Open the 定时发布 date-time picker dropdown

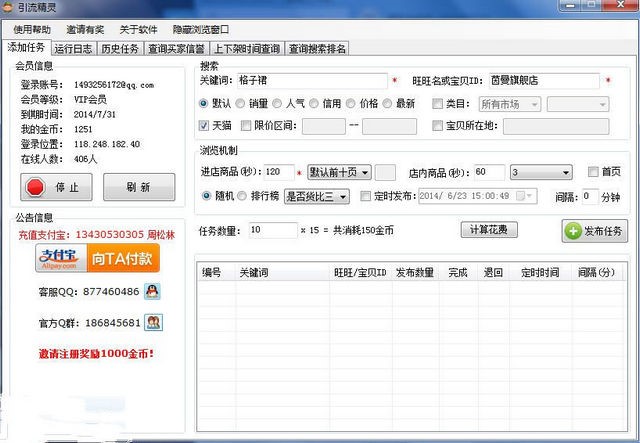pyautogui.click(x=529, y=196)
